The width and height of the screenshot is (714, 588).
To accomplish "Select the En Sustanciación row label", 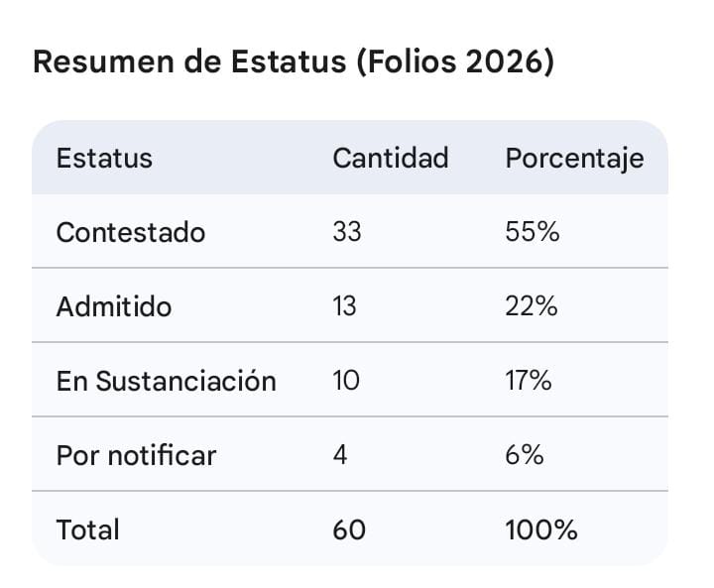I will point(166,381).
